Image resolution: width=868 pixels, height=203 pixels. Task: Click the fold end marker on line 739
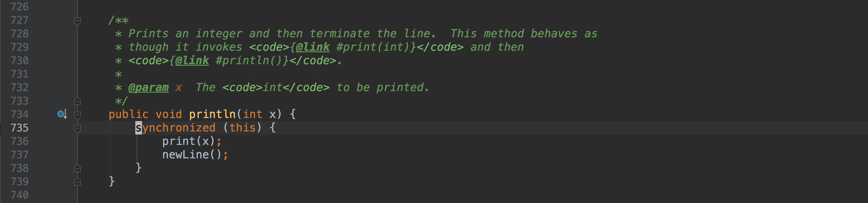77,182
